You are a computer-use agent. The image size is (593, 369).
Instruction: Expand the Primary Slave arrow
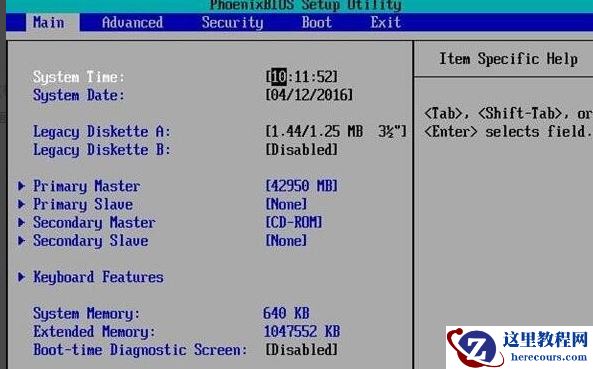tap(22, 204)
